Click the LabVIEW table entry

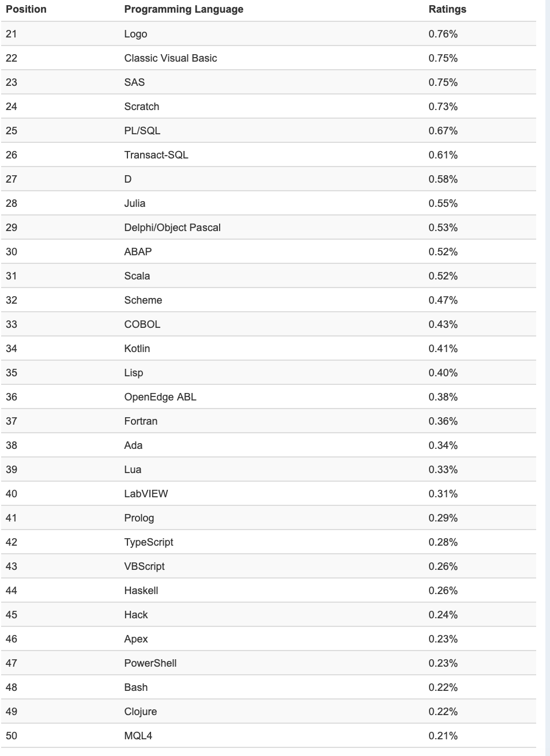(146, 494)
